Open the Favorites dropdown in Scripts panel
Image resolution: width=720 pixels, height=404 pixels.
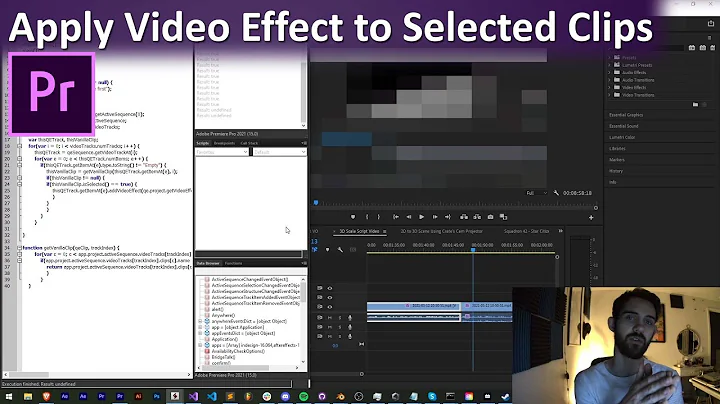click(x=222, y=152)
